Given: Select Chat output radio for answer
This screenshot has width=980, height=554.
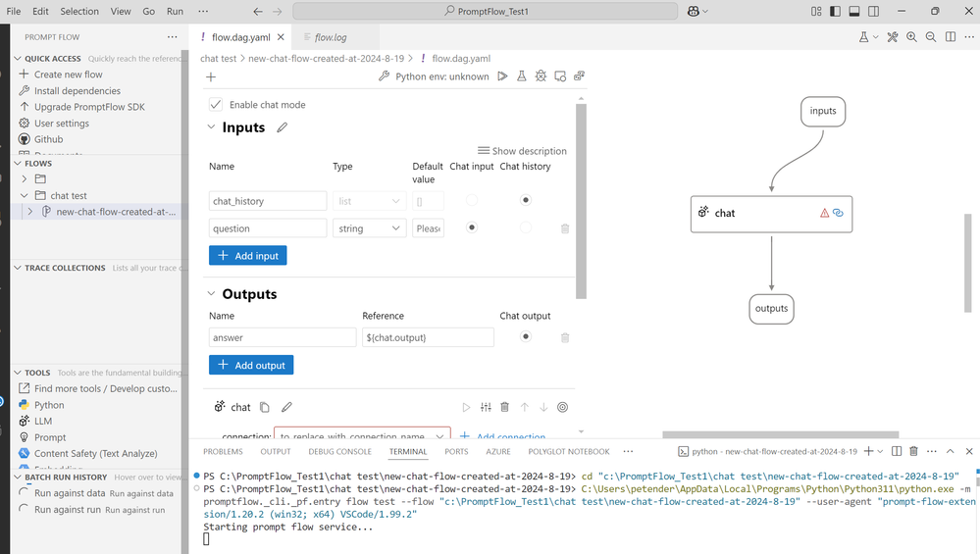Looking at the screenshot, I should click(526, 336).
